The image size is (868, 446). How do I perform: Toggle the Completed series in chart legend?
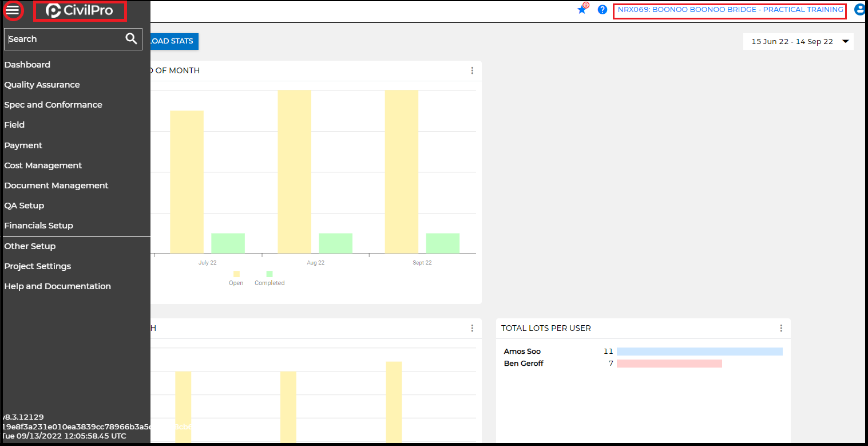coord(269,278)
